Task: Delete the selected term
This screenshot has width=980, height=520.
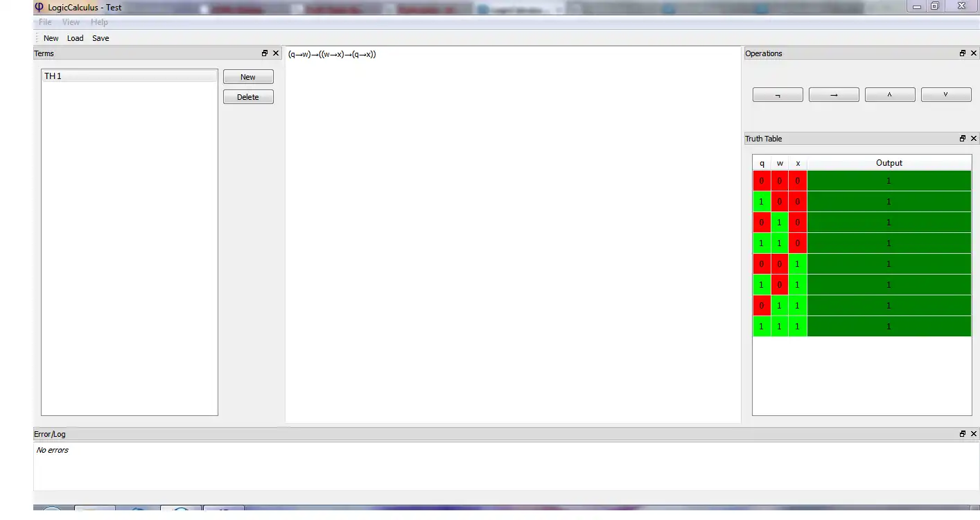Action: [x=248, y=97]
